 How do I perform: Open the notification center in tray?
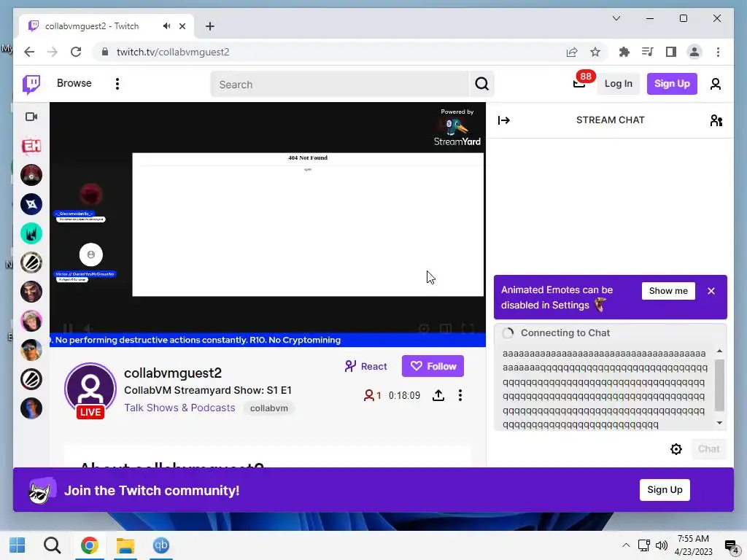[x=731, y=545]
